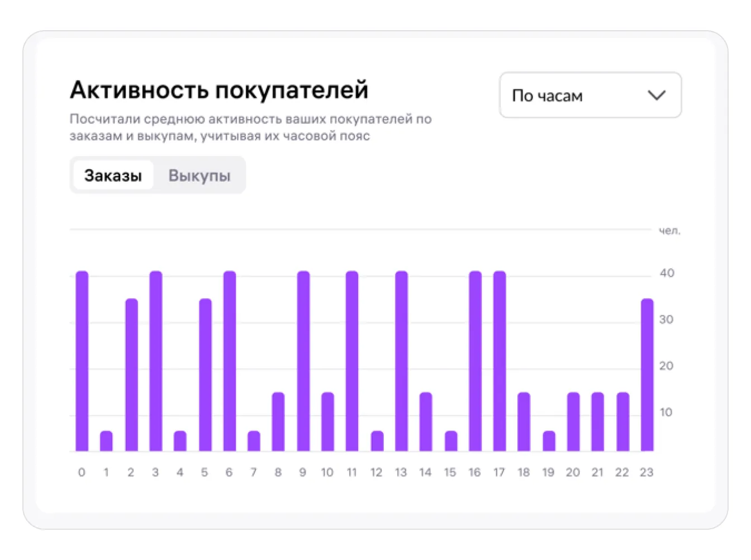751x560 pixels.
Task: Select the bar for hour 17
Action: point(500,361)
